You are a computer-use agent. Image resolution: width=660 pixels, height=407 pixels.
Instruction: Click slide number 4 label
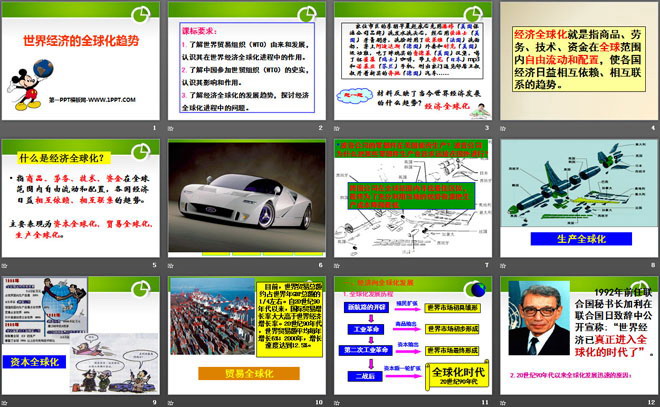pyautogui.click(x=653, y=128)
